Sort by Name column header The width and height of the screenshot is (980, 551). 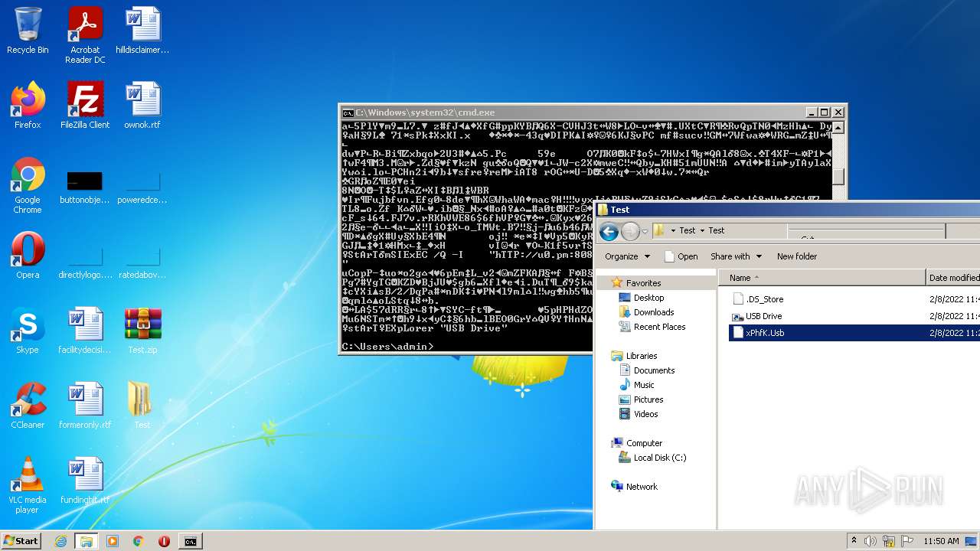tap(822, 278)
